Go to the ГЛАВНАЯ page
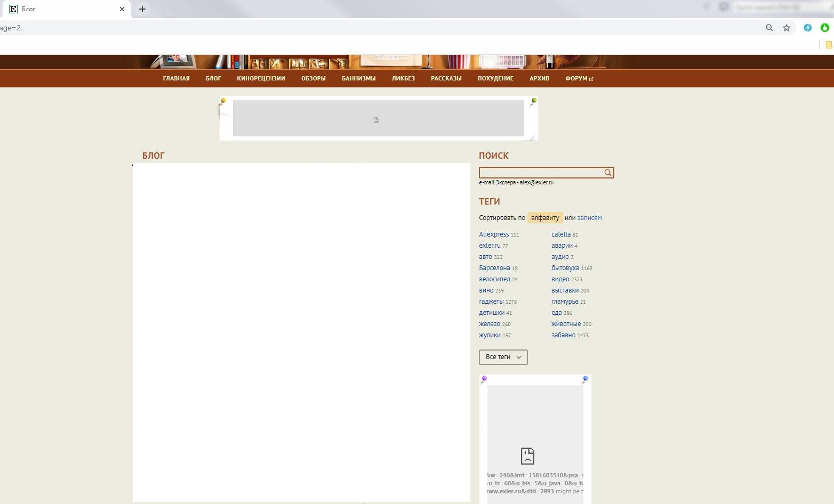This screenshot has width=834, height=504. click(176, 78)
